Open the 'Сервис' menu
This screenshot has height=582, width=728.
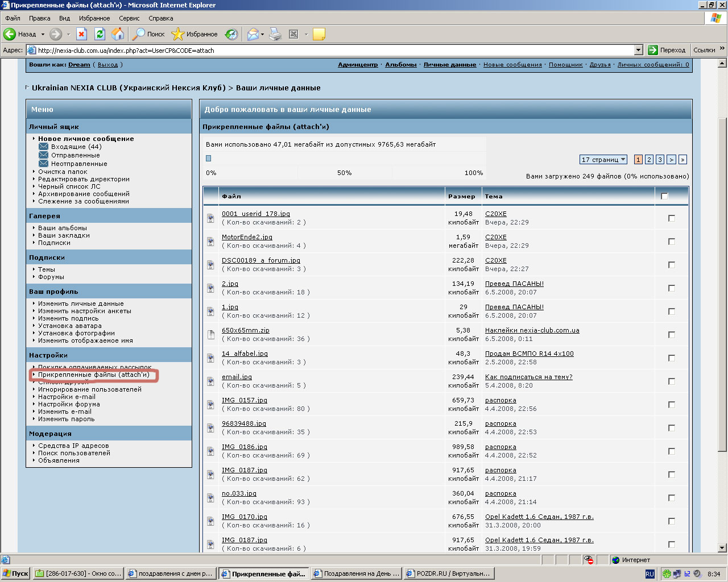pos(129,18)
